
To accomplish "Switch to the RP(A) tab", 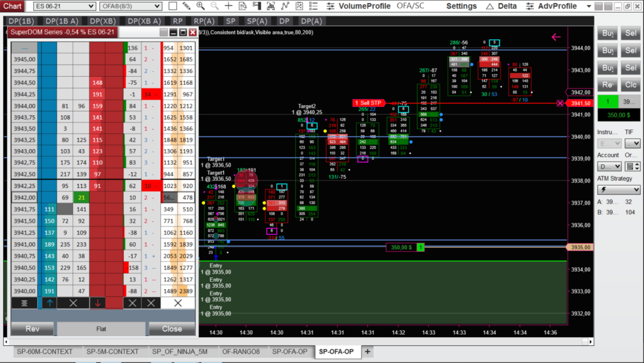I will (x=204, y=21).
